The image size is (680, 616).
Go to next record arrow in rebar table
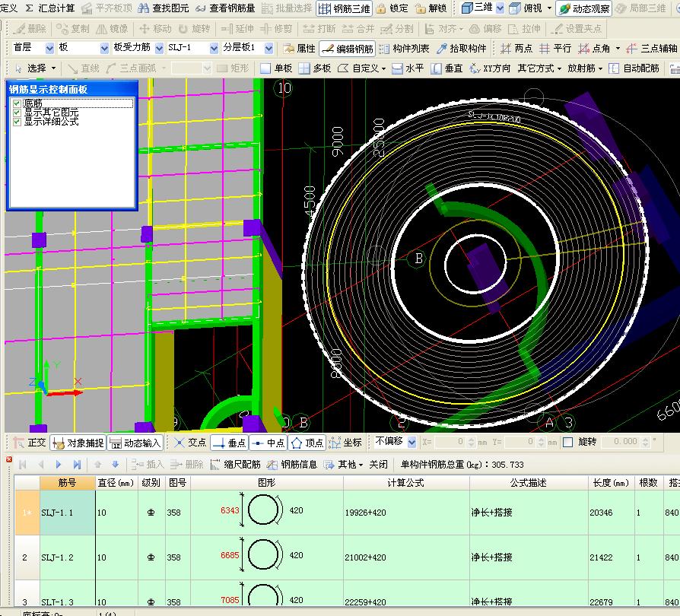[58, 464]
